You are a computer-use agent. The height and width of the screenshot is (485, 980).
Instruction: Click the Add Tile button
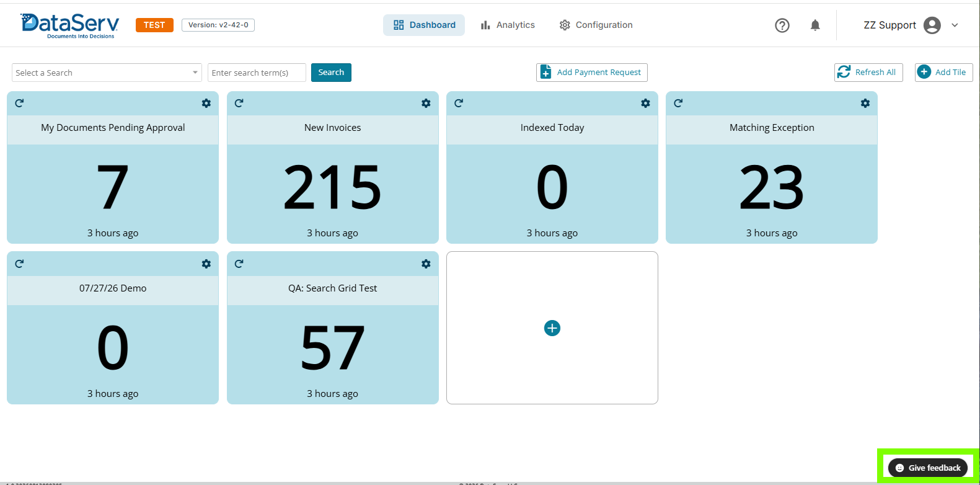coord(944,73)
